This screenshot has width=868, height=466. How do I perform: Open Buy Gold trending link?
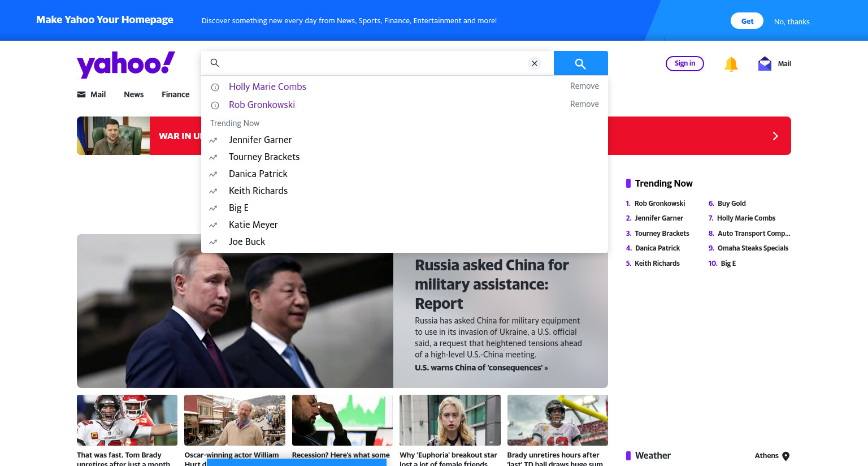[731, 204]
